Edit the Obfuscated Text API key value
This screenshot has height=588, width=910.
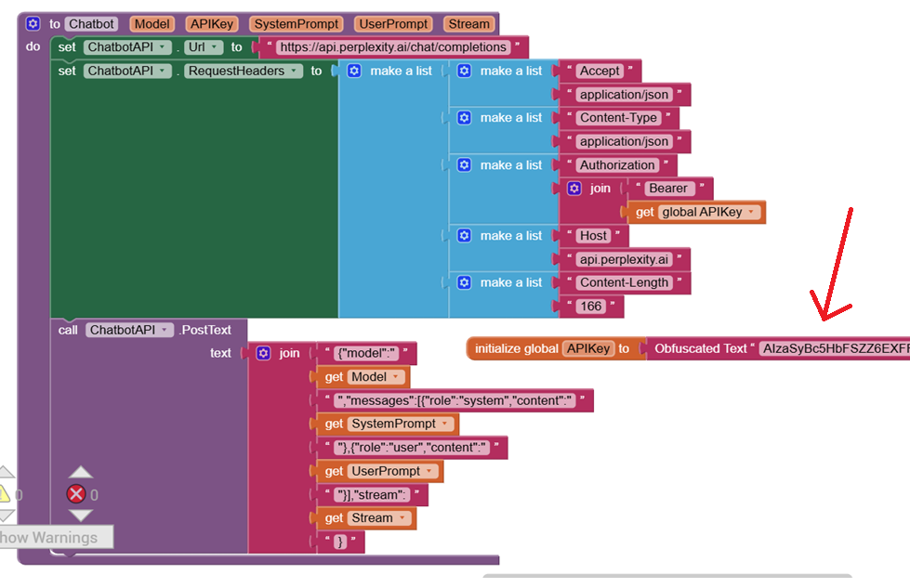click(x=835, y=348)
